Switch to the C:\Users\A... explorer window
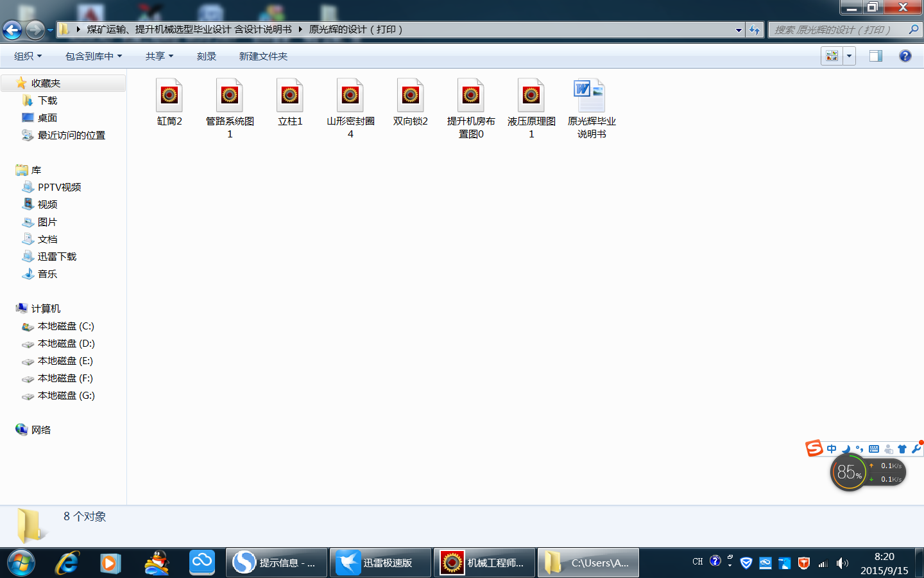924x578 pixels. point(588,563)
